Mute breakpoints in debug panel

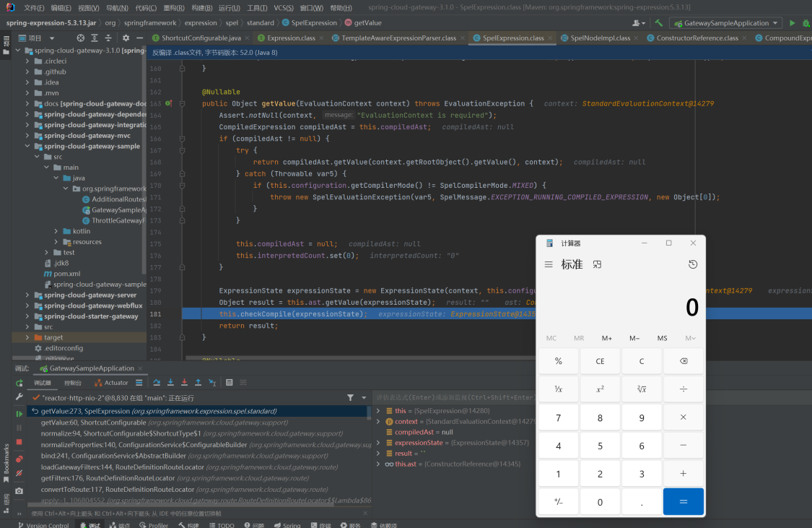[x=19, y=473]
